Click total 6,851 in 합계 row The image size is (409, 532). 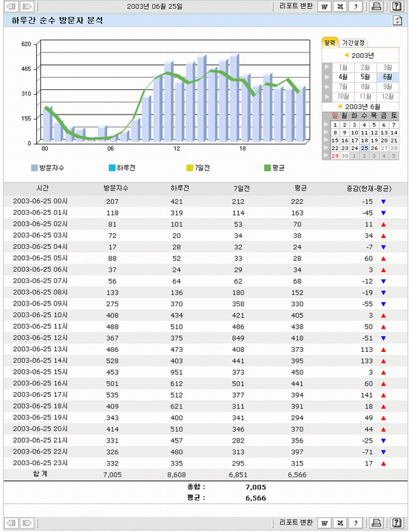tap(238, 475)
